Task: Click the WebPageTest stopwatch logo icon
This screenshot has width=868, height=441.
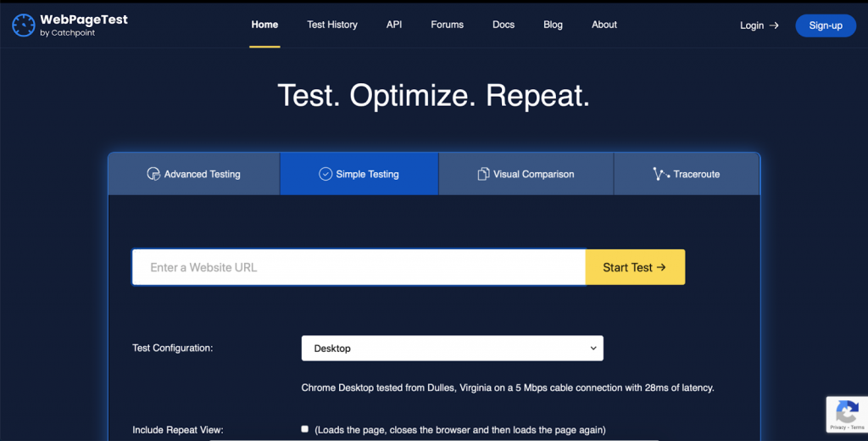Action: (x=23, y=25)
